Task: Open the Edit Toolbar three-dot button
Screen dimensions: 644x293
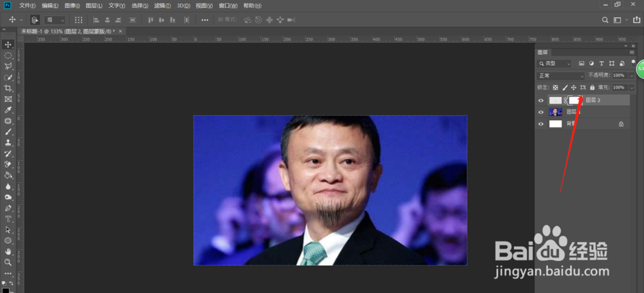Action: [8, 273]
